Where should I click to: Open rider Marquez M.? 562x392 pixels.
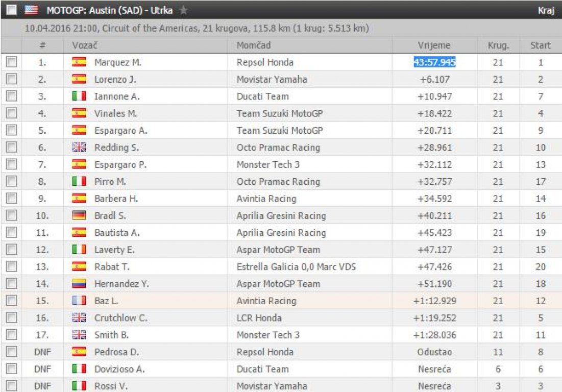click(x=118, y=62)
